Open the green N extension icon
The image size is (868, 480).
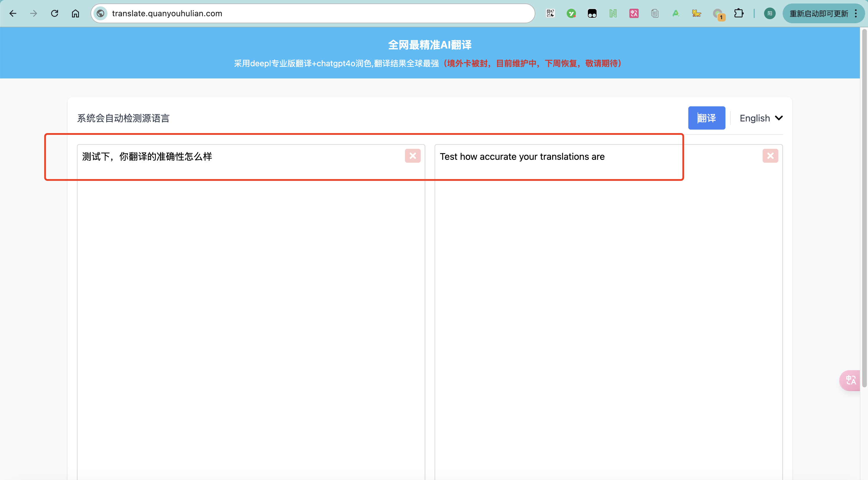click(613, 13)
